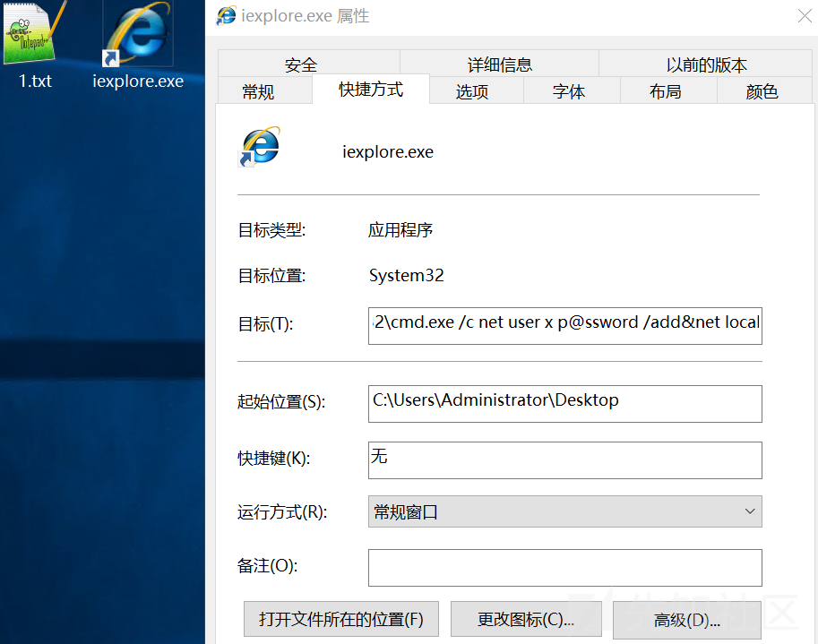Image resolution: width=818 pixels, height=644 pixels.
Task: Click the 目标(T) target input field
Action: 565,326
